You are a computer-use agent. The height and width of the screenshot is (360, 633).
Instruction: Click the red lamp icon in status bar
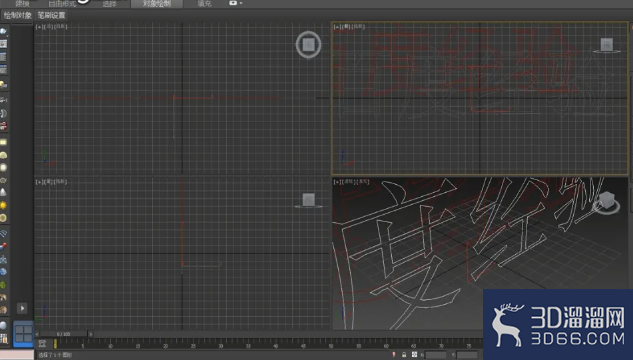coord(394,355)
